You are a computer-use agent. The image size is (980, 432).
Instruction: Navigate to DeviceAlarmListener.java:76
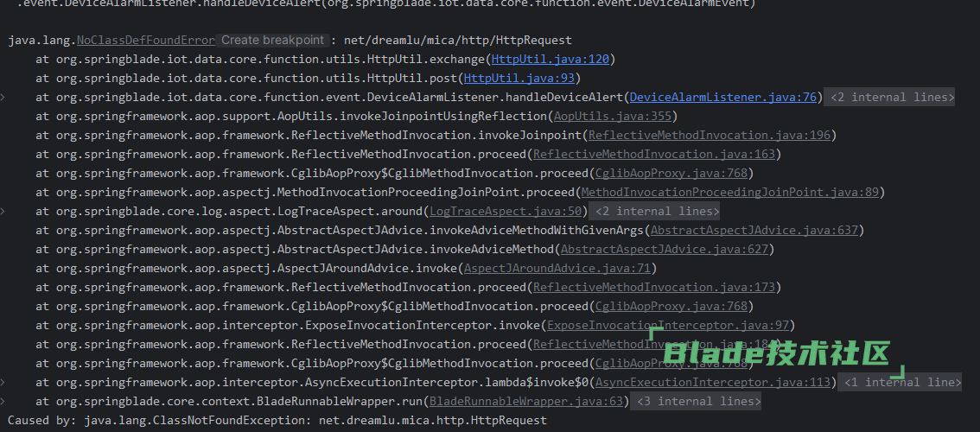(x=723, y=98)
